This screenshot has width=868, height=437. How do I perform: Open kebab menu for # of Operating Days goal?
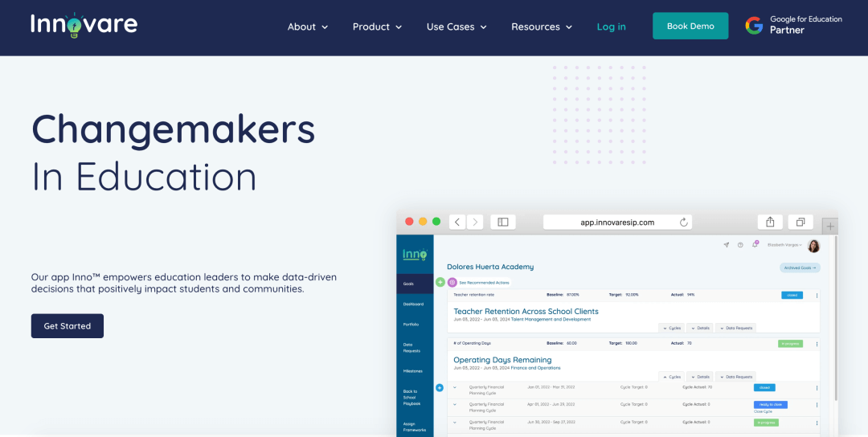click(817, 344)
